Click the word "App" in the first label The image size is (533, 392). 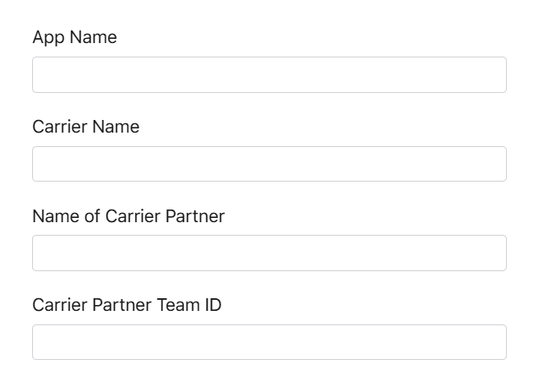click(48, 37)
